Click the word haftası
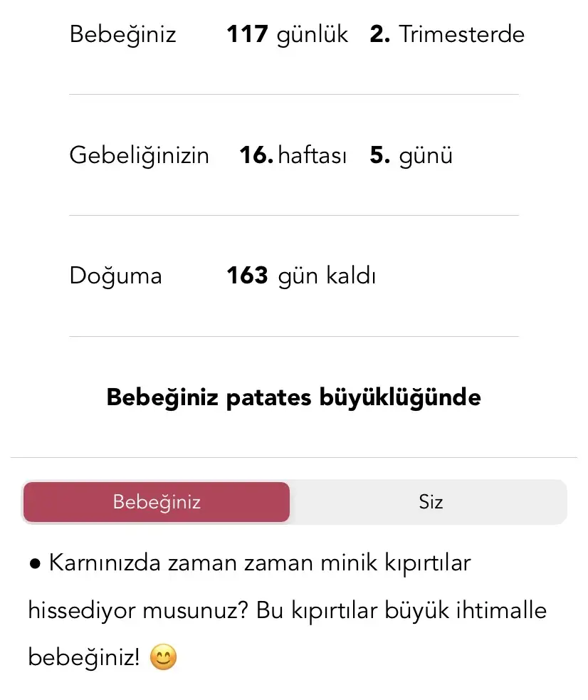 click(313, 155)
